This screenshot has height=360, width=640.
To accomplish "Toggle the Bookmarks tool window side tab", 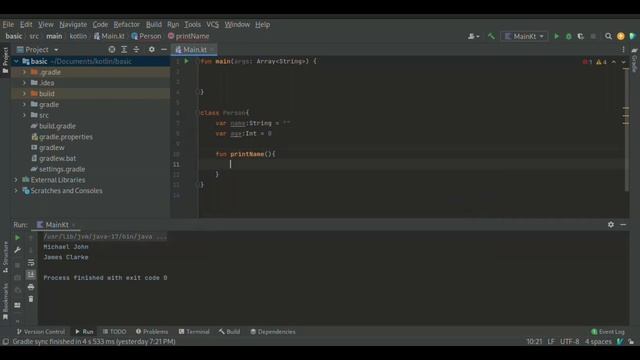I will pos(5,301).
